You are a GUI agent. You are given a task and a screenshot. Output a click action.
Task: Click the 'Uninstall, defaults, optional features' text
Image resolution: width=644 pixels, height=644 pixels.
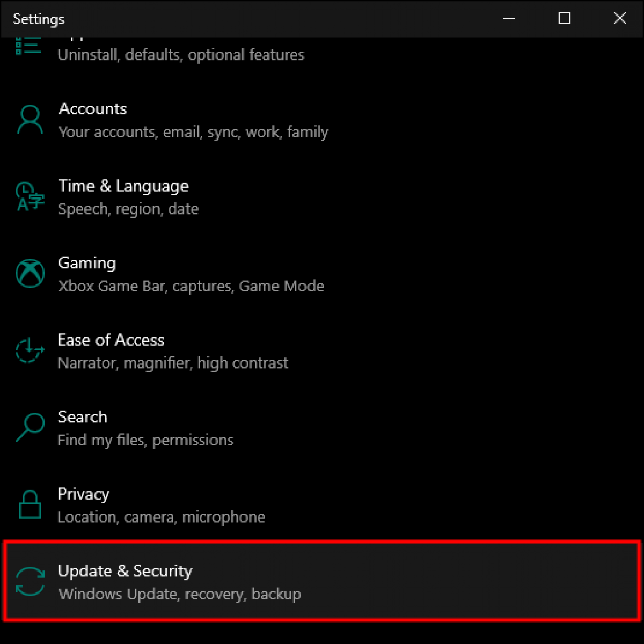181,55
